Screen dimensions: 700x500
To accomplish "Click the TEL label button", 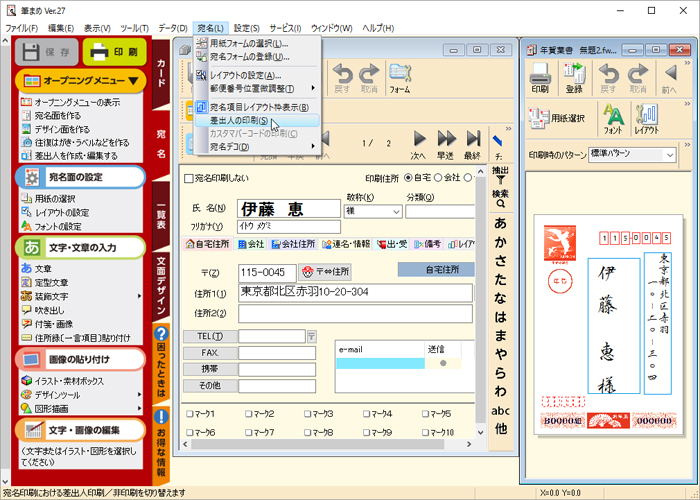I will 207,337.
